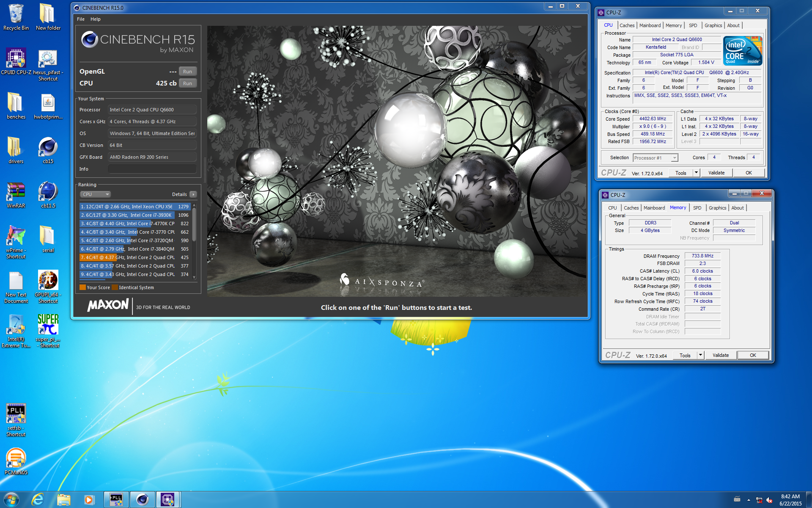This screenshot has height=508, width=812.
Task: Switch to Memory tab in top CPU-Z
Action: coord(673,25)
